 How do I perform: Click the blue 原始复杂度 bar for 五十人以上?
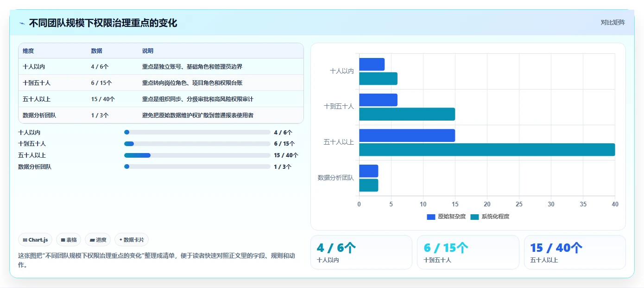407,135
